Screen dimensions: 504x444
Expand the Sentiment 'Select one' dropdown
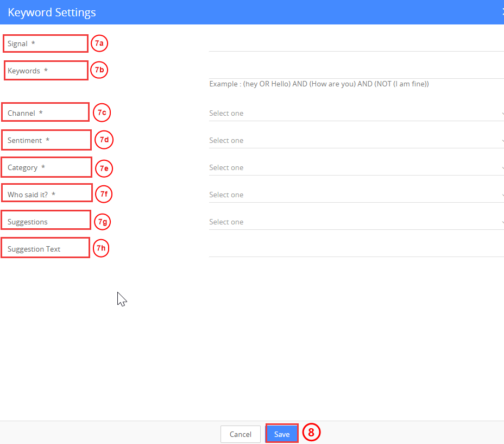pyautogui.click(x=356, y=140)
